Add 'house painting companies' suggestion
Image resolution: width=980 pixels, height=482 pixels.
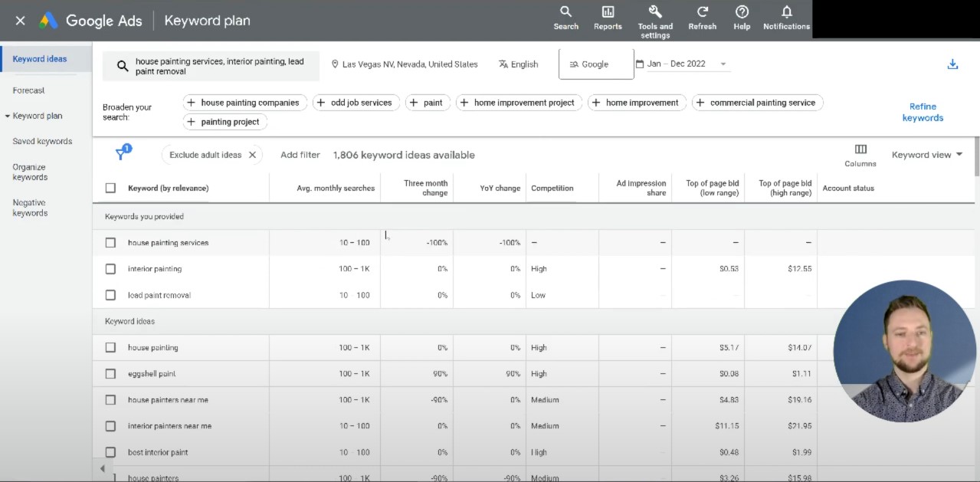(x=245, y=103)
